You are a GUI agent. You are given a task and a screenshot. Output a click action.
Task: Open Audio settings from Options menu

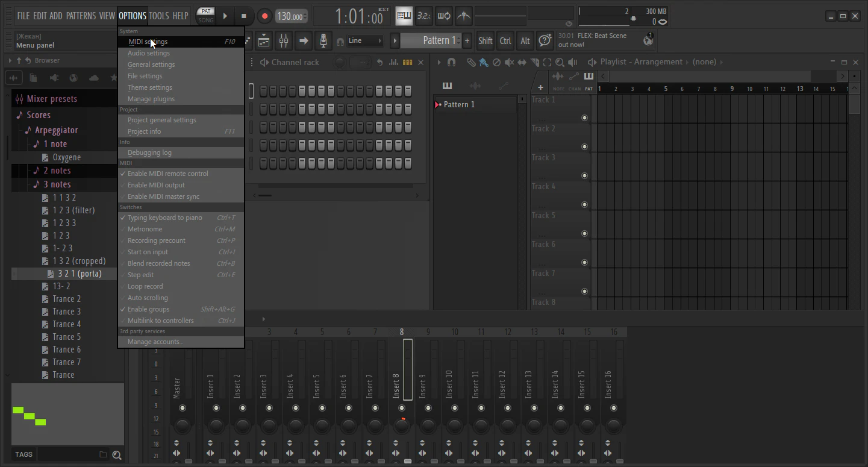[148, 53]
